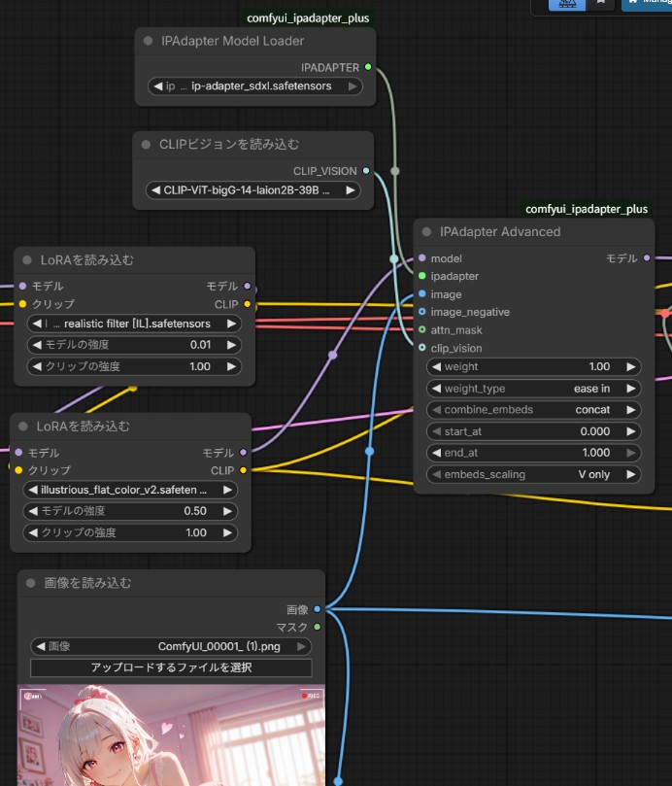Screen dimensions: 672x786
Task: Open the weight_type dropdown showing ease in
Action: point(533,389)
